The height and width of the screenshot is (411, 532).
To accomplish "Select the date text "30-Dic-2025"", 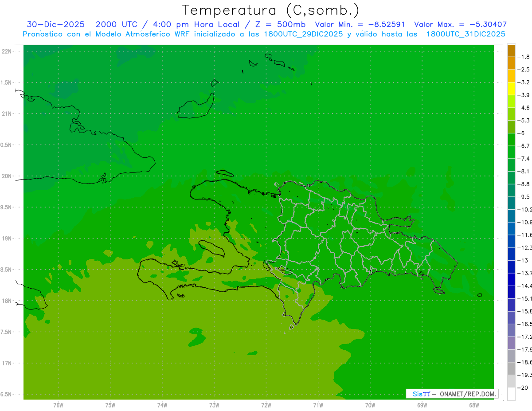I will coord(55,24).
